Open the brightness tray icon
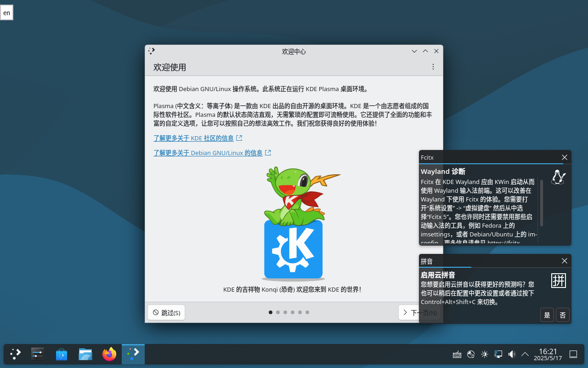The width and height of the screenshot is (588, 368). point(485,354)
